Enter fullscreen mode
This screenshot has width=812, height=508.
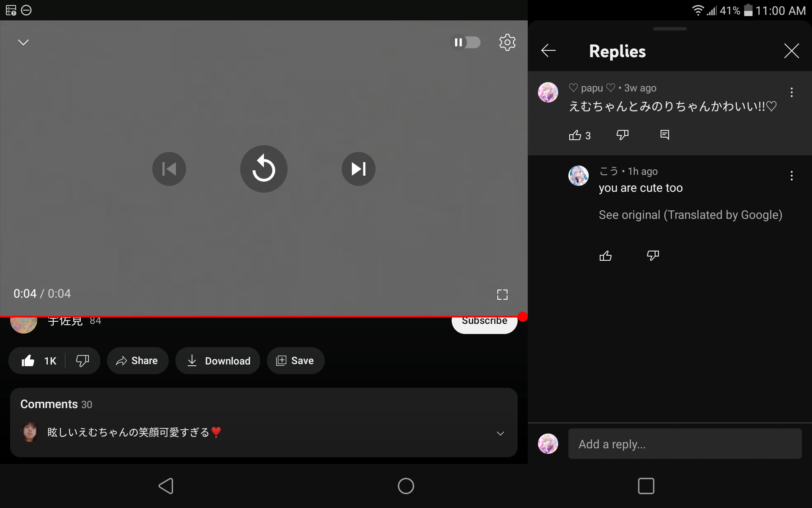(502, 294)
